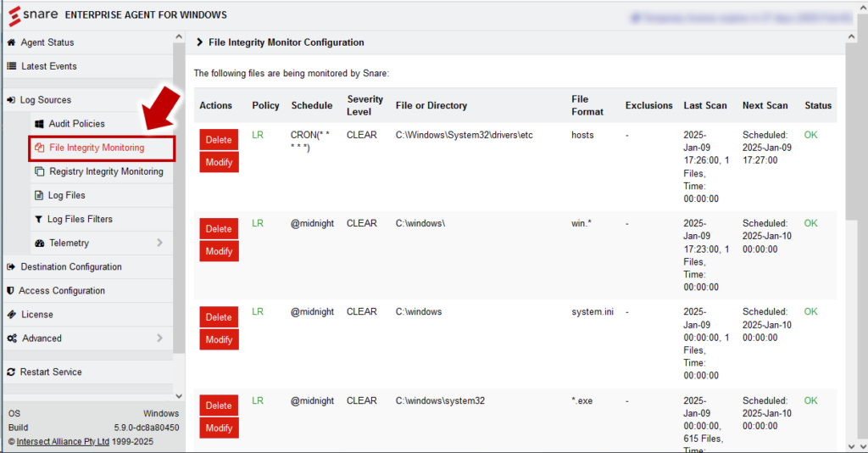Click the Registry Integrity Monitoring icon

(x=39, y=171)
